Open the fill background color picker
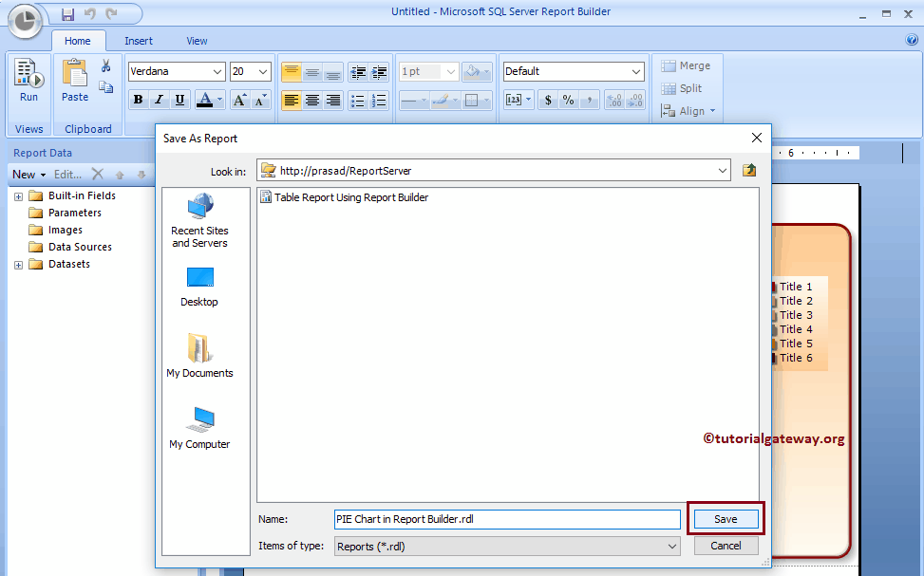The width and height of the screenshot is (924, 576). [x=478, y=72]
